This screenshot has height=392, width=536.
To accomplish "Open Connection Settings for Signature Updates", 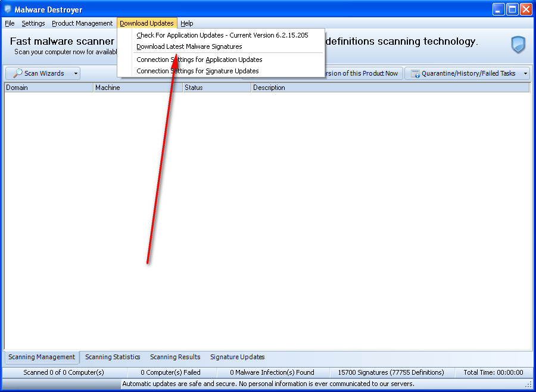I will coord(198,71).
